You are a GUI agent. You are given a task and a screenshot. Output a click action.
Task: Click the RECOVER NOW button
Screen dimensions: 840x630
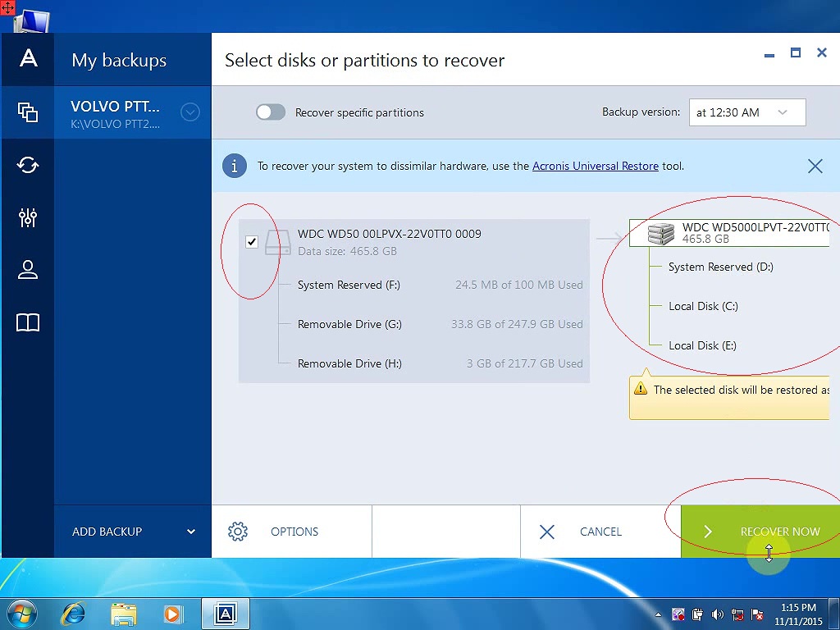760,532
